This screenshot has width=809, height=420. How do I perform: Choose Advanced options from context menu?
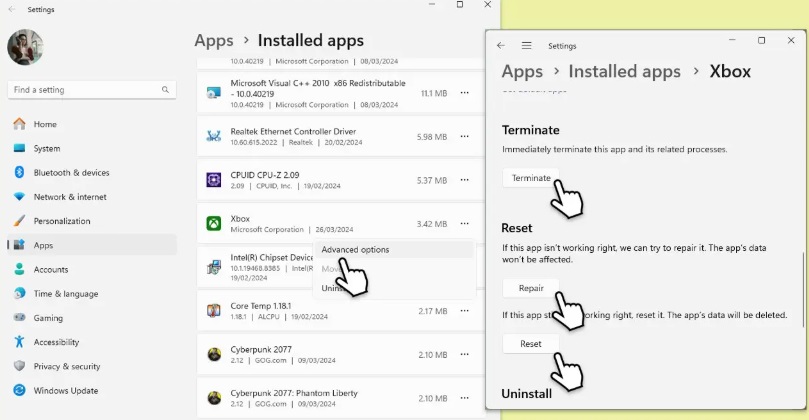[x=393, y=250]
